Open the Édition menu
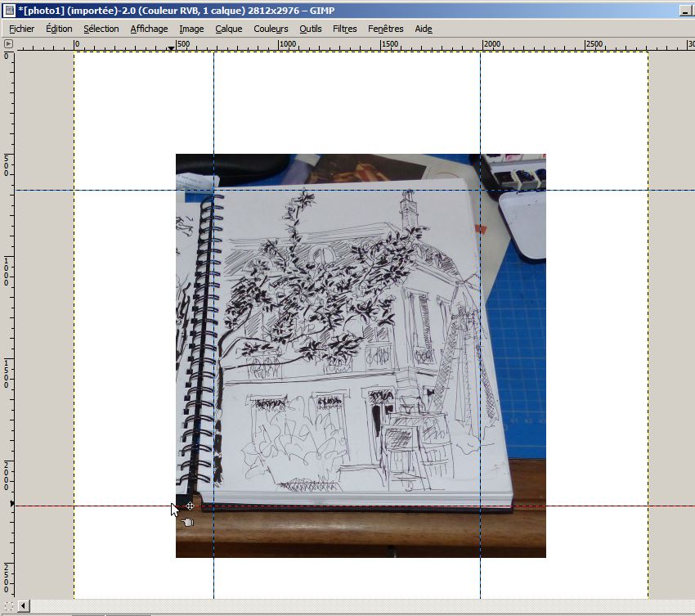695x616 pixels. 59,29
